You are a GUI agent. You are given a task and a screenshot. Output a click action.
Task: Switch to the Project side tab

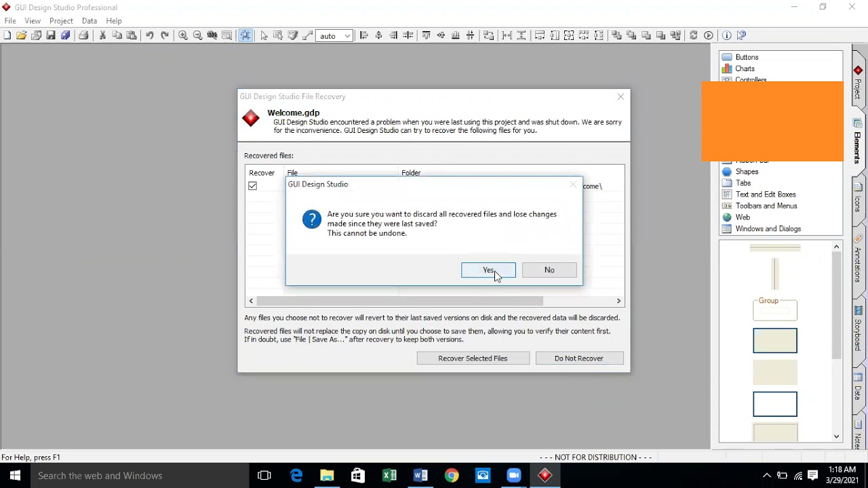pos(858,83)
